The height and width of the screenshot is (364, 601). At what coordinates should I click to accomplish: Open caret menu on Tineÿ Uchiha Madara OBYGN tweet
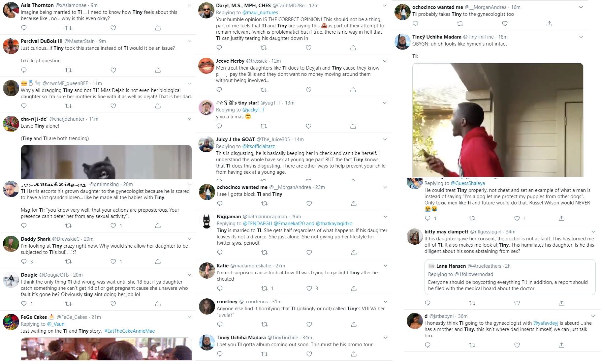tap(581, 37)
